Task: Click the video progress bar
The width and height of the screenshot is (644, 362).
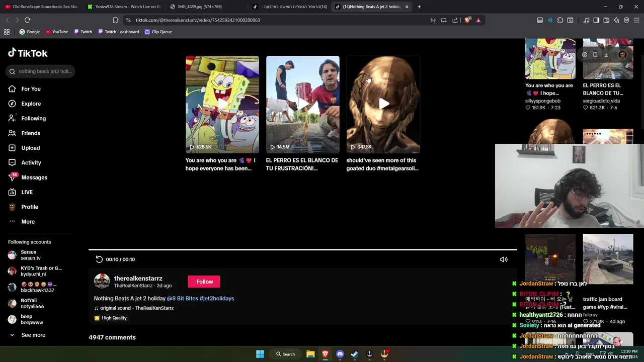Action: (x=302, y=249)
